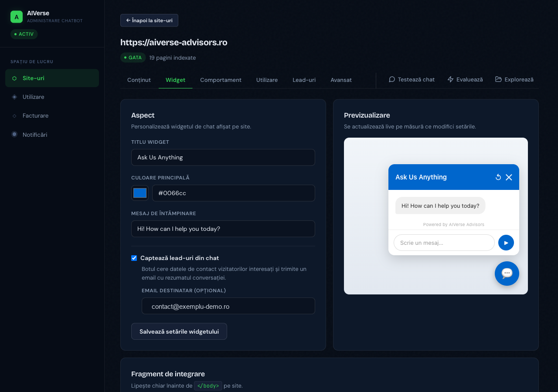Click the Titlu widget input field
The image size is (558, 392).
point(223,157)
